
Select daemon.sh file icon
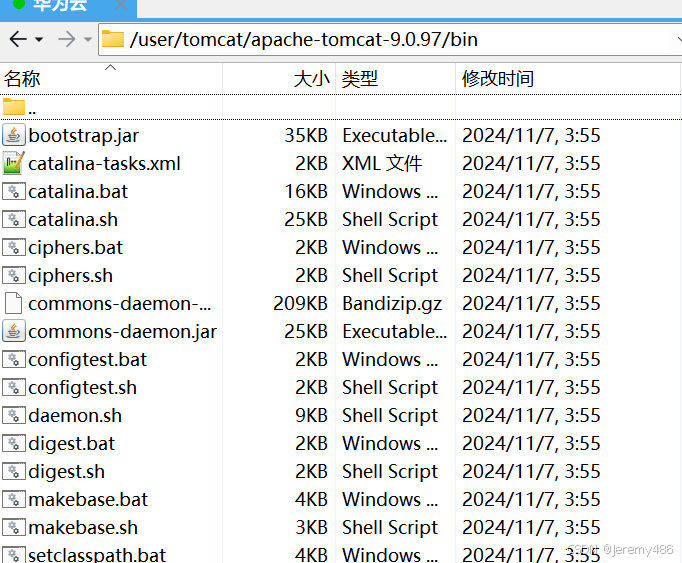tap(13, 416)
